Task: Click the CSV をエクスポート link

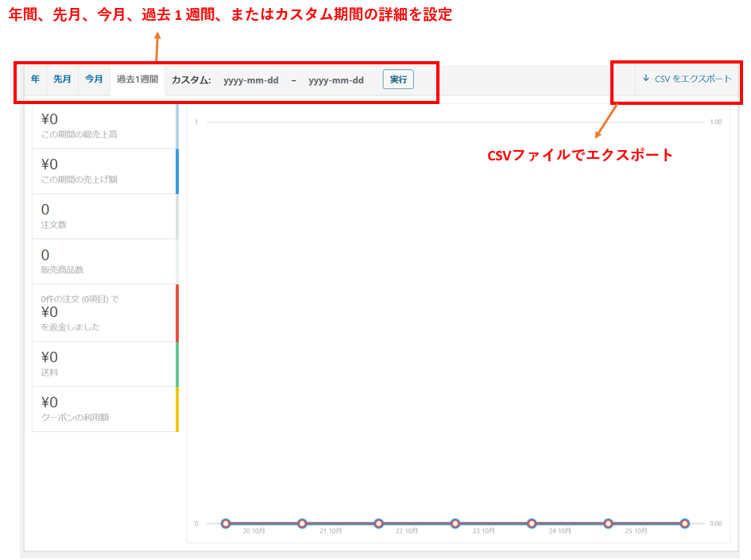Action: click(693, 79)
